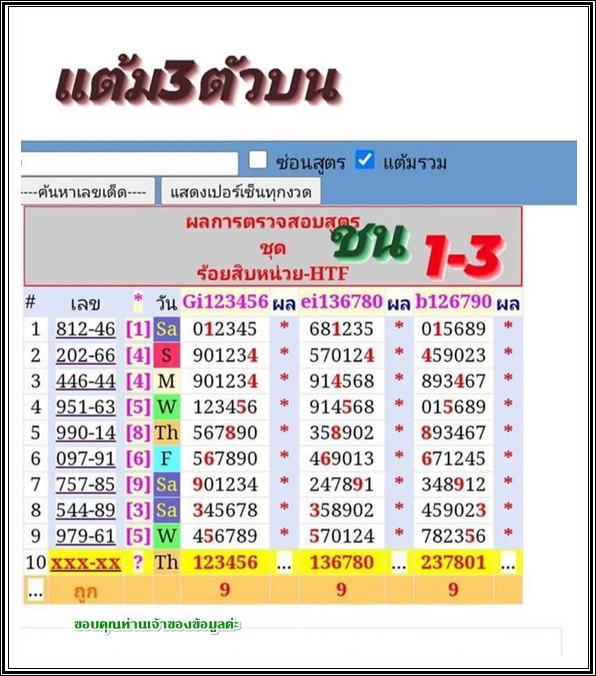Open the 757-85 number link
This screenshot has height=676, width=596.
tap(86, 485)
